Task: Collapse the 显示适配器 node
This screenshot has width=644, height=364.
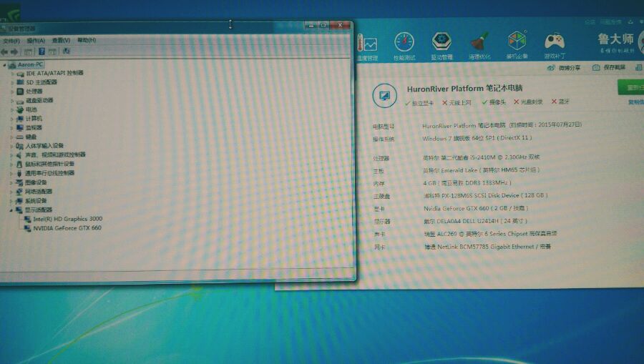Action: [x=11, y=210]
